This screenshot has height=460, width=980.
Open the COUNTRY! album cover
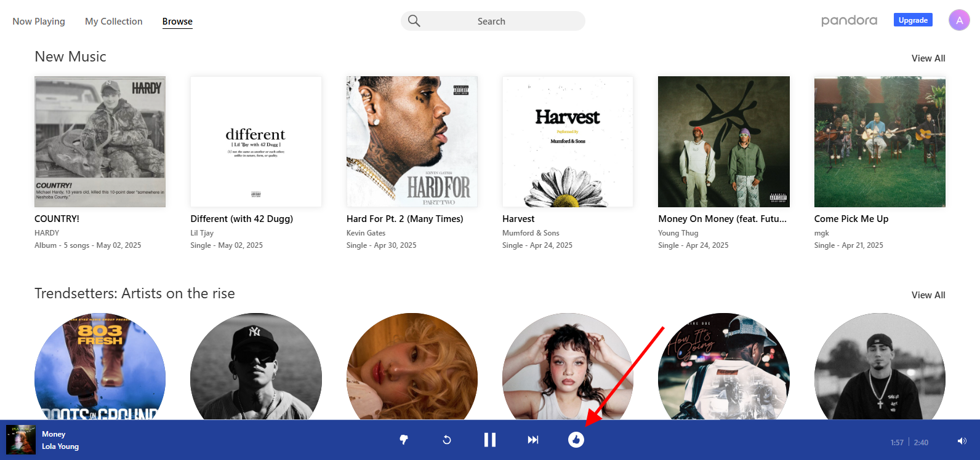(x=100, y=141)
